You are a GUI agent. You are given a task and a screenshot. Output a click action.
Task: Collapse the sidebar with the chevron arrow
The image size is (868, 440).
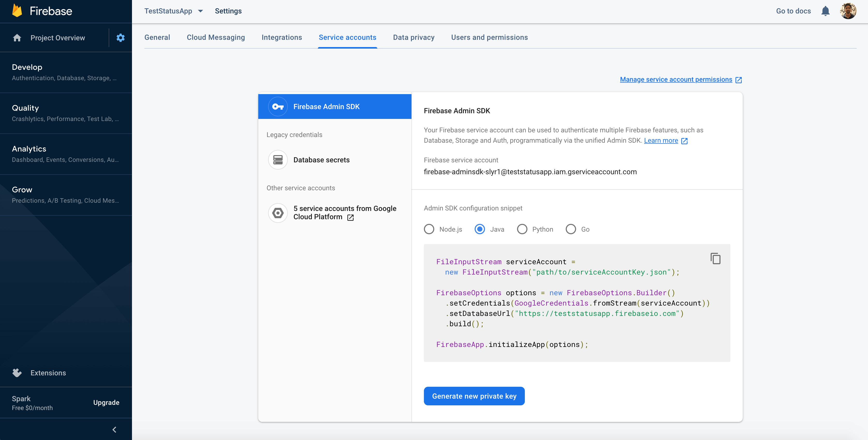click(114, 430)
